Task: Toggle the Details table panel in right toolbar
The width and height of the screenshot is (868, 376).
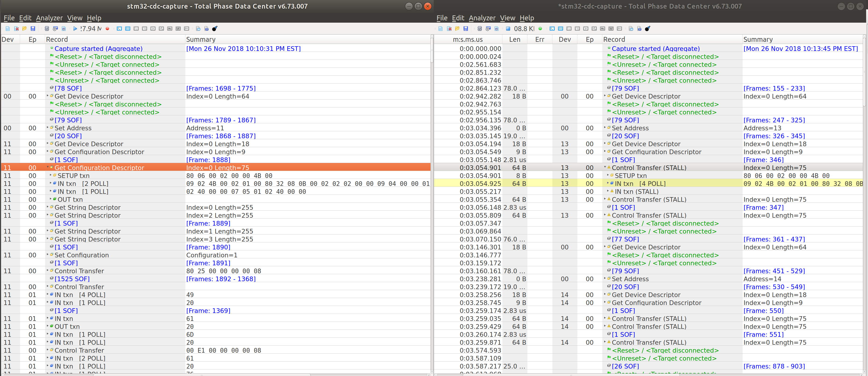Action: (561, 29)
